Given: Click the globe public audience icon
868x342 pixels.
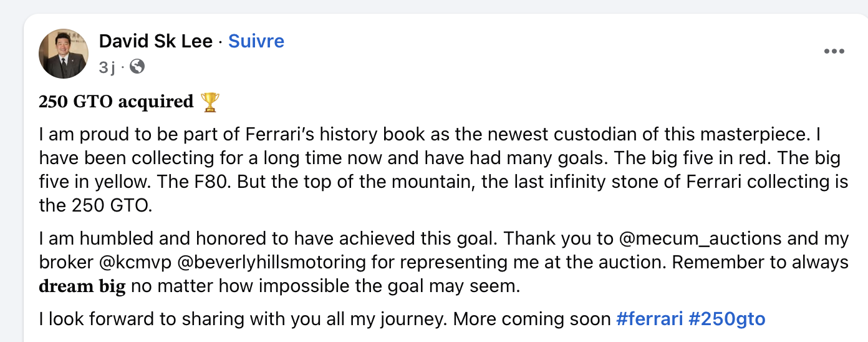Looking at the screenshot, I should coord(137,66).
